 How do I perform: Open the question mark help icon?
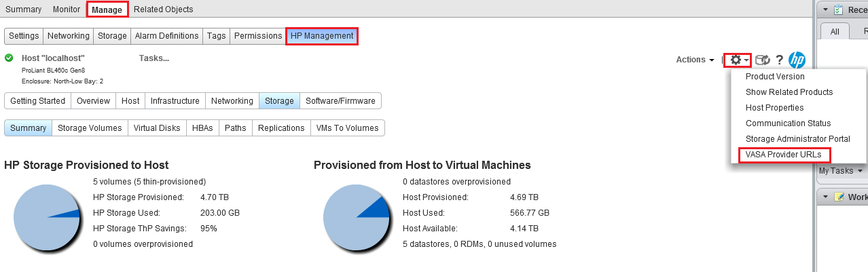point(780,60)
